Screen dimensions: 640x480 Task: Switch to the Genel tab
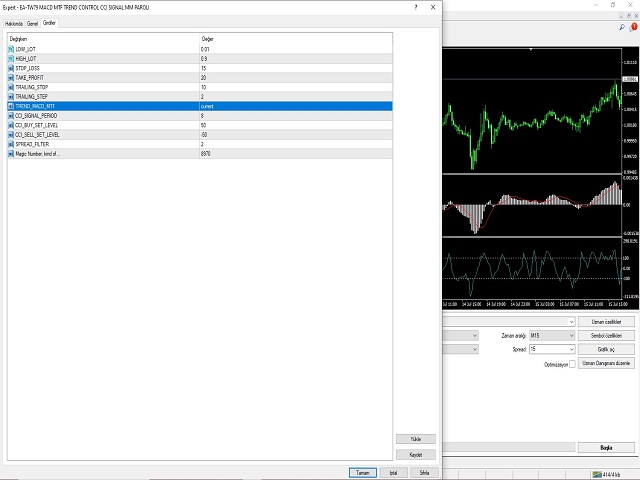pos(33,24)
